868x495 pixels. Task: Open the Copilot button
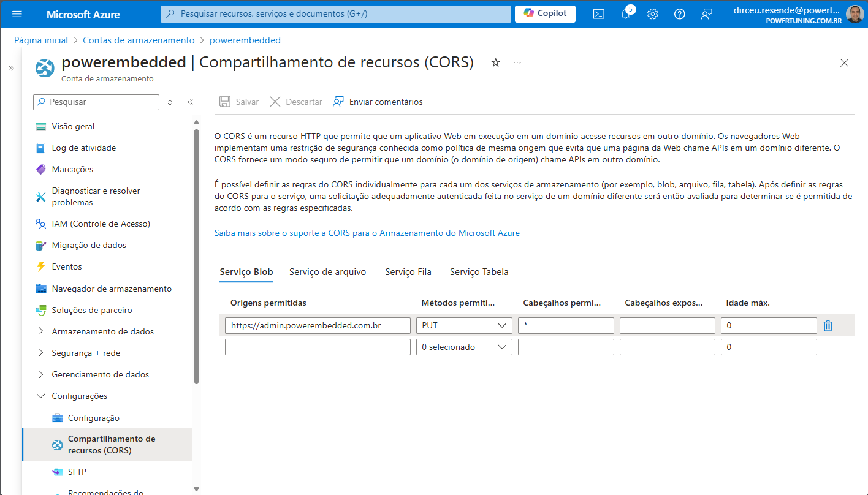click(x=545, y=13)
